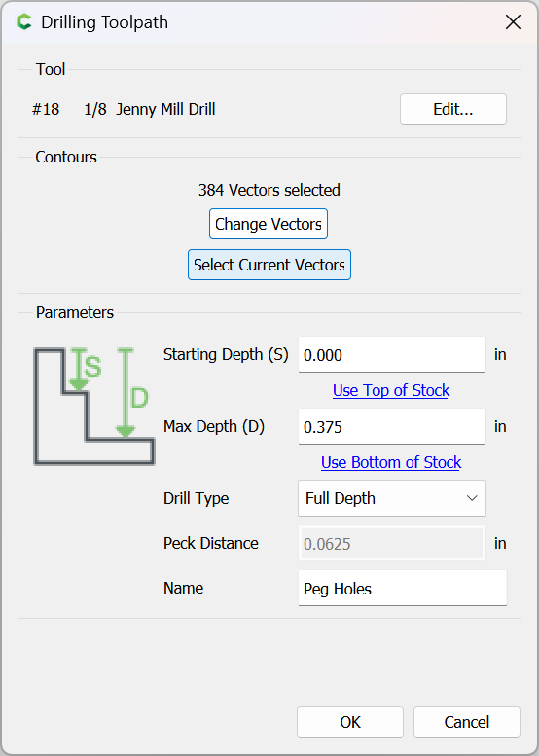Click the Carbide Create logo icon
This screenshot has height=756, width=539.
[x=24, y=22]
